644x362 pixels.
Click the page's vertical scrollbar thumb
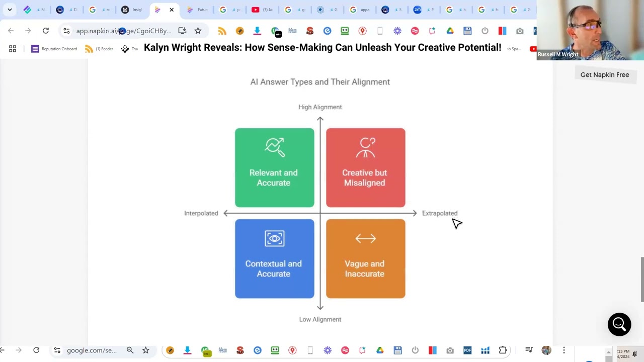pyautogui.click(x=641, y=279)
